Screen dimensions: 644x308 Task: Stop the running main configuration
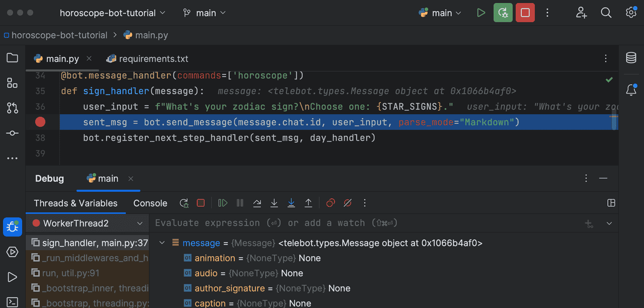point(525,13)
